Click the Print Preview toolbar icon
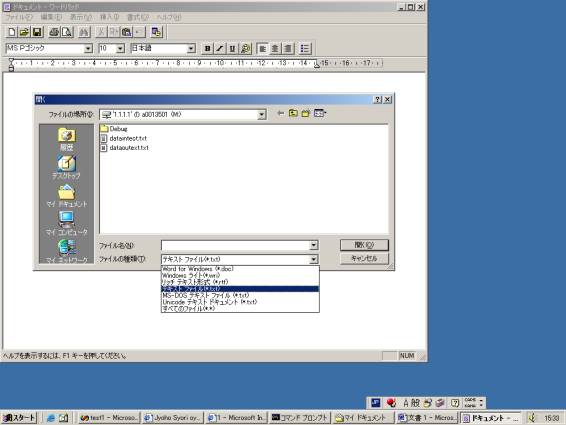 pyautogui.click(x=67, y=32)
